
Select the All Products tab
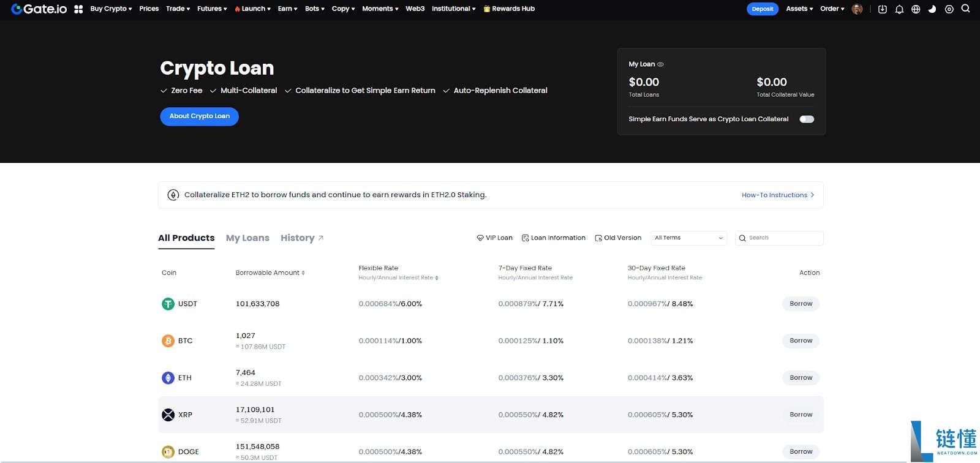[186, 238]
